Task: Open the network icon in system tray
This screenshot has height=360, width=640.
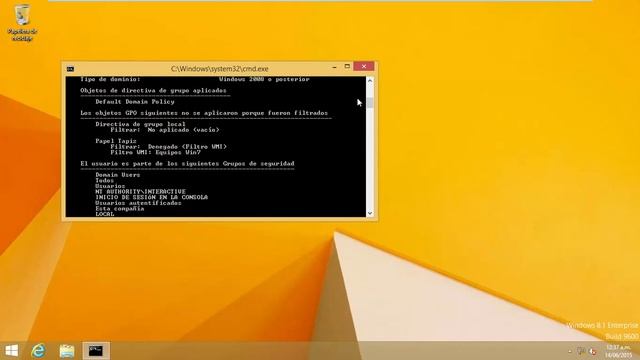Action: (582, 351)
